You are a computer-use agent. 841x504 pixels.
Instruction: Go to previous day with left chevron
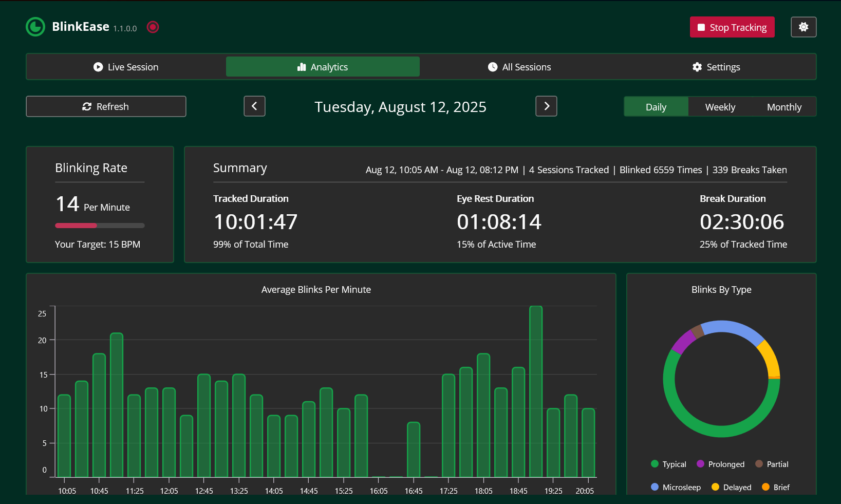click(254, 106)
